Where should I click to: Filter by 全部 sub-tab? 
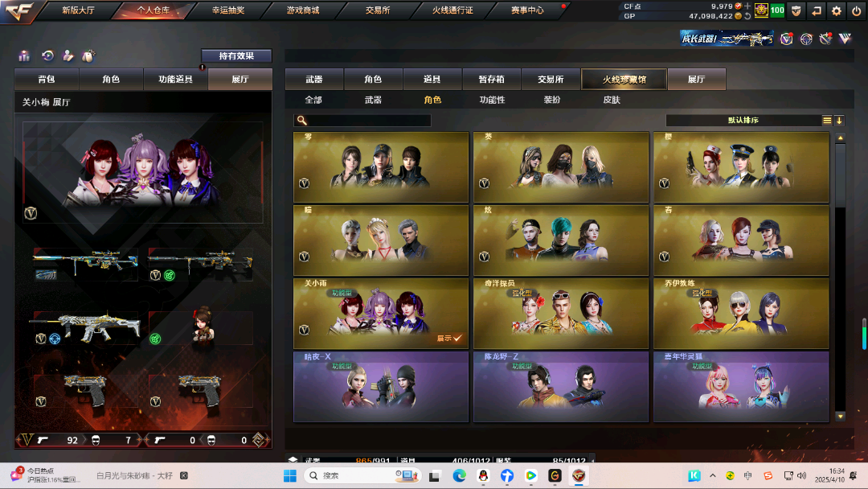tap(313, 100)
